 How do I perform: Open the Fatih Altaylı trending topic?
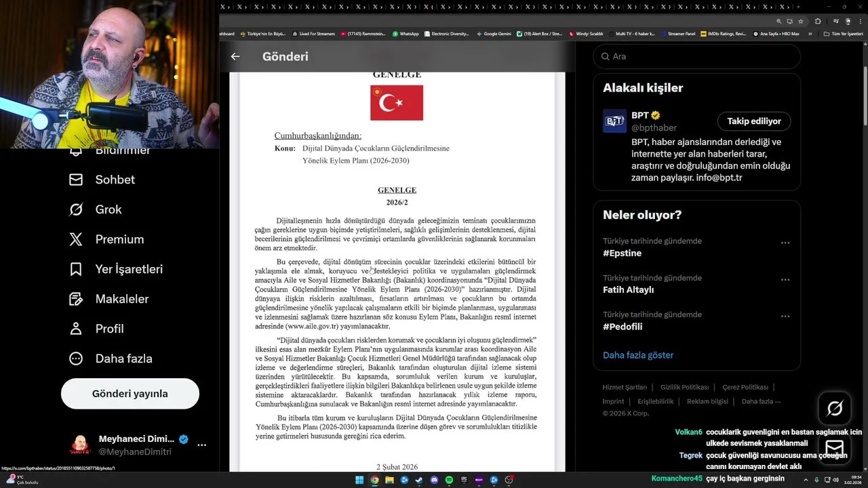628,289
